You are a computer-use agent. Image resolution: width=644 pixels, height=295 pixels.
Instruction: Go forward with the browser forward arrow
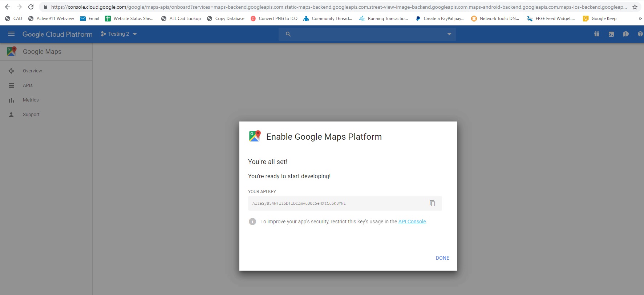[x=19, y=7]
